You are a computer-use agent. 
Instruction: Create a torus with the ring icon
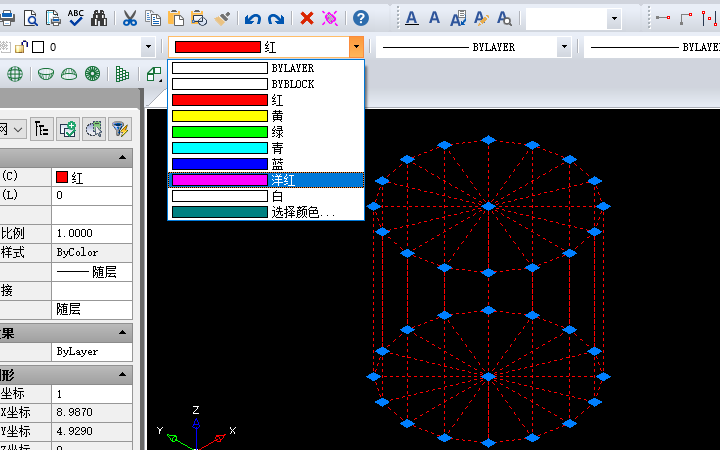click(92, 74)
